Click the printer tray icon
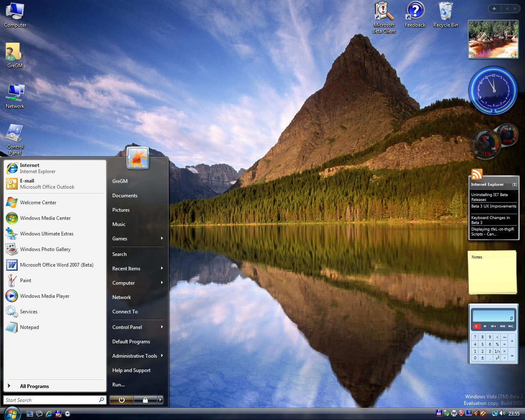 pyautogui.click(x=454, y=413)
